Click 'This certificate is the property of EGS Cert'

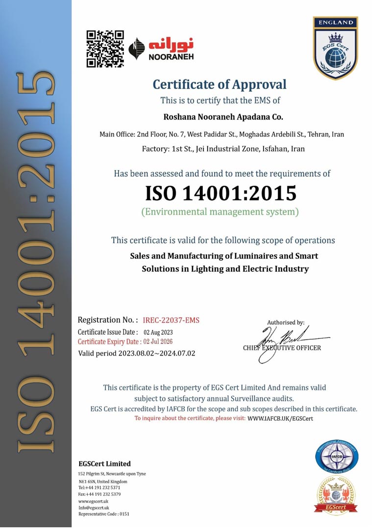point(215,387)
